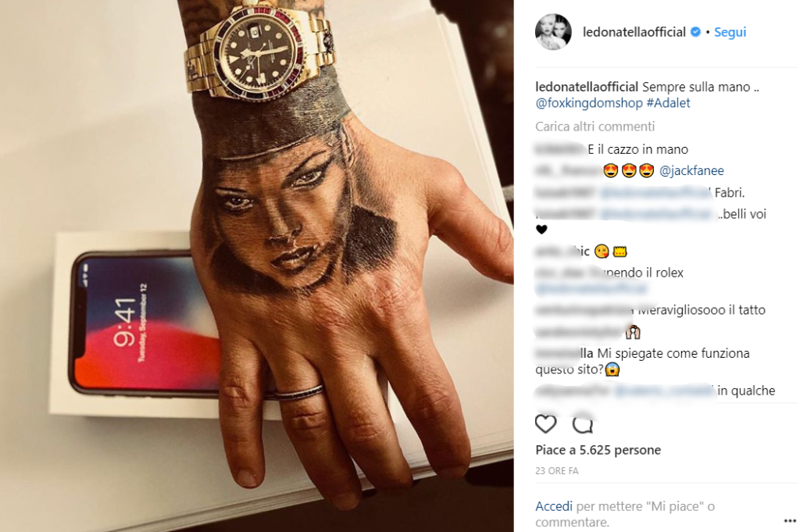Click ledonatellaofficial name in the caption

587,87
